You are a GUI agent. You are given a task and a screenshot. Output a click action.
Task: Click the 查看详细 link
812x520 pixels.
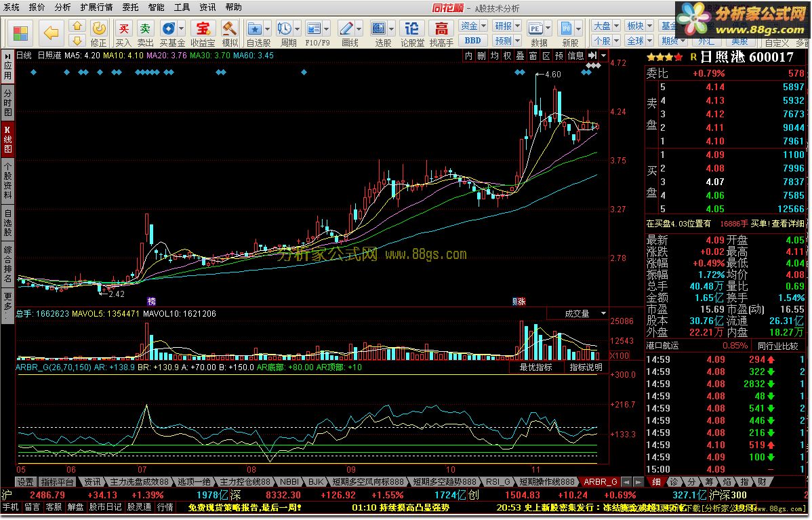pyautogui.click(x=788, y=224)
